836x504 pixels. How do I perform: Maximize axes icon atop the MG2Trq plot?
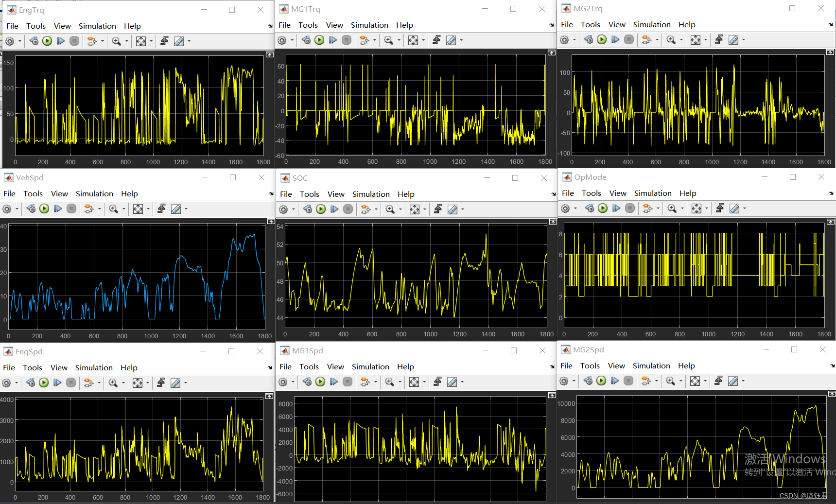coord(831,52)
